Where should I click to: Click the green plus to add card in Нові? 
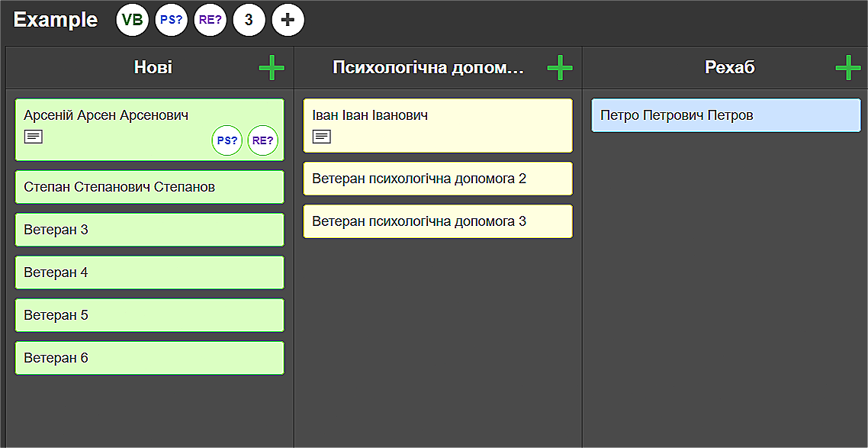point(271,67)
